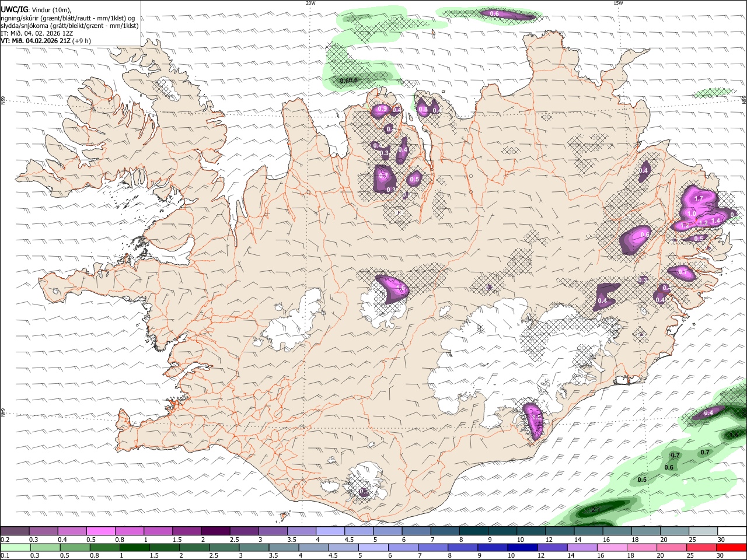Pick the lower green swatch between 0.5 and 0.8
The image size is (747, 560).
pyautogui.click(x=74, y=547)
